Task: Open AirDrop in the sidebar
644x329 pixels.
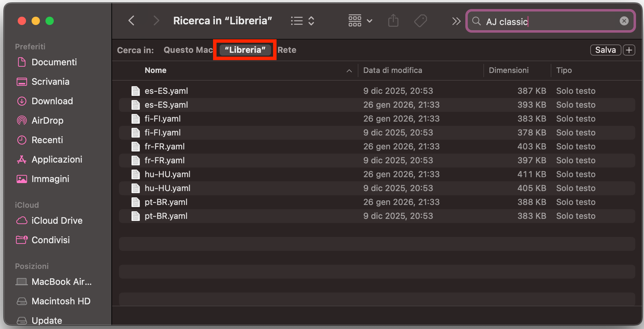Action: pos(47,121)
